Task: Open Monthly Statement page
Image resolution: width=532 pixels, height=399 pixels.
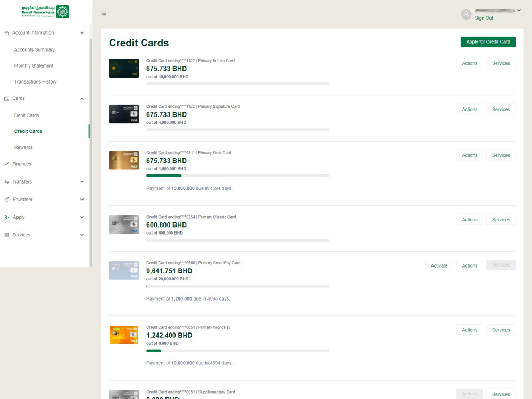Action: tap(34, 66)
